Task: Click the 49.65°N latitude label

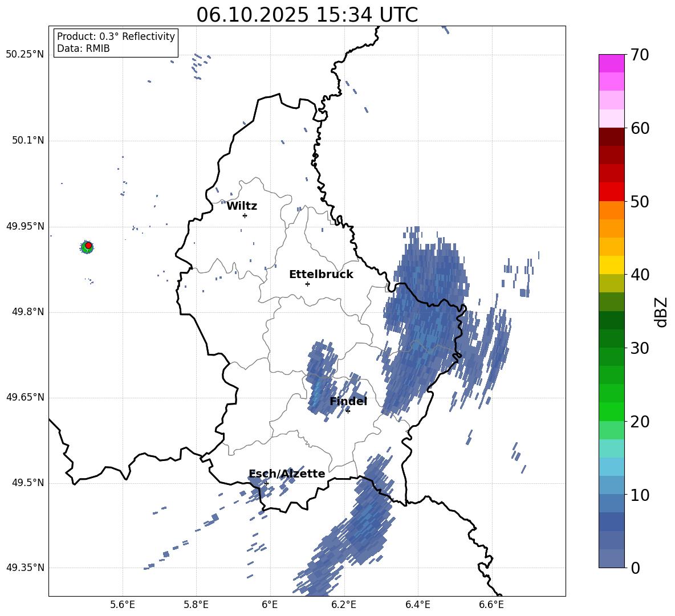Action: coord(25,397)
